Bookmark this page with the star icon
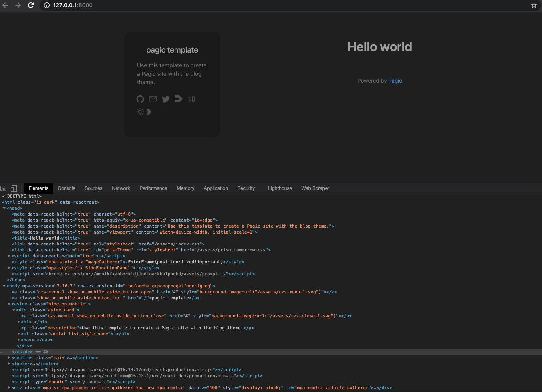 (534, 5)
